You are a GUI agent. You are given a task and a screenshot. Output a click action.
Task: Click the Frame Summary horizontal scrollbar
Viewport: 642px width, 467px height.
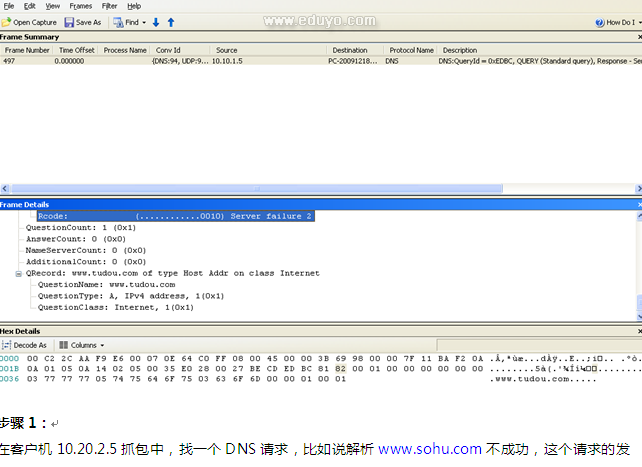click(x=320, y=188)
